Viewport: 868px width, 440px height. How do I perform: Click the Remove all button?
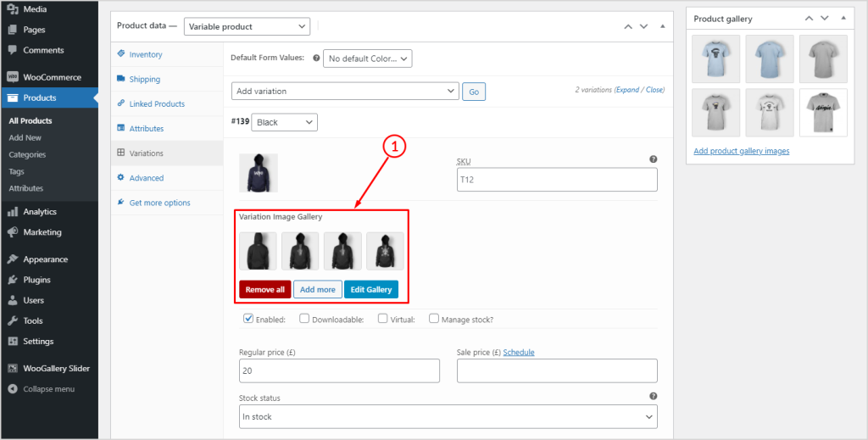265,289
